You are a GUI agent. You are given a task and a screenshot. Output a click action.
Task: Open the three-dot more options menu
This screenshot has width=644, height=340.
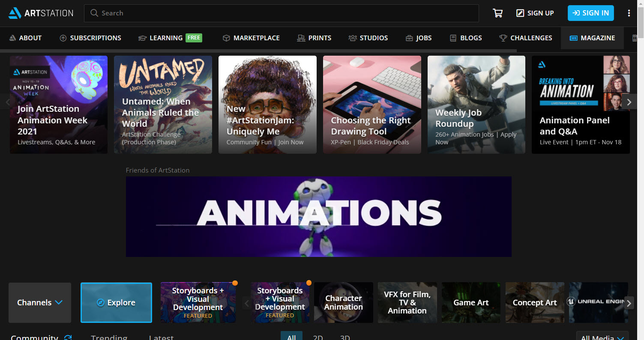point(629,13)
